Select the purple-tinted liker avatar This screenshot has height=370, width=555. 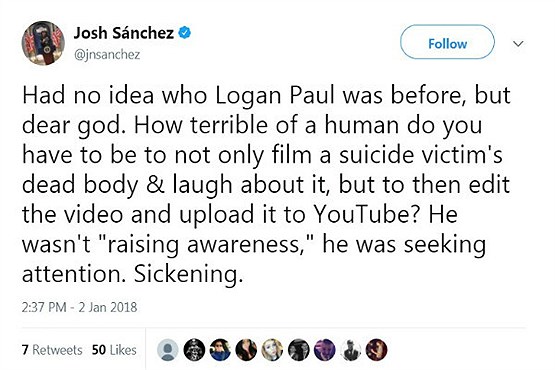click(325, 350)
